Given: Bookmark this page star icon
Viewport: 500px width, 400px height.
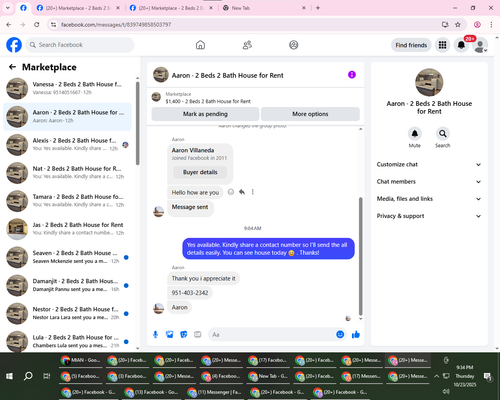Looking at the screenshot, I should [x=458, y=24].
